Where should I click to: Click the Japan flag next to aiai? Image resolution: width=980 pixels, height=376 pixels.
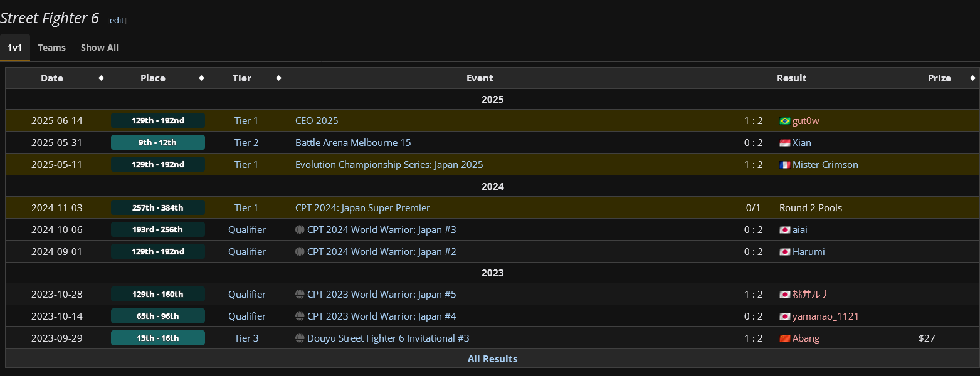pyautogui.click(x=784, y=230)
